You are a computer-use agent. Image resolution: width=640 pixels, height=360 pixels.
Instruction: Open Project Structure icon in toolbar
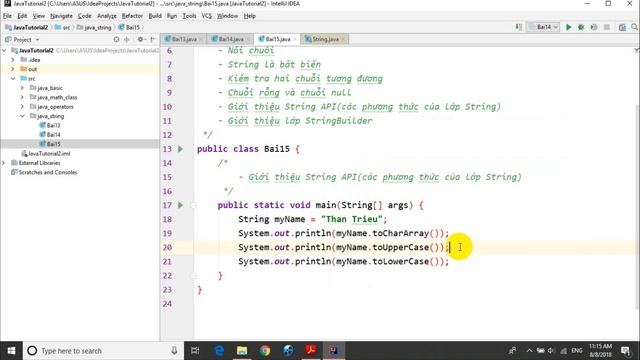tap(622, 27)
